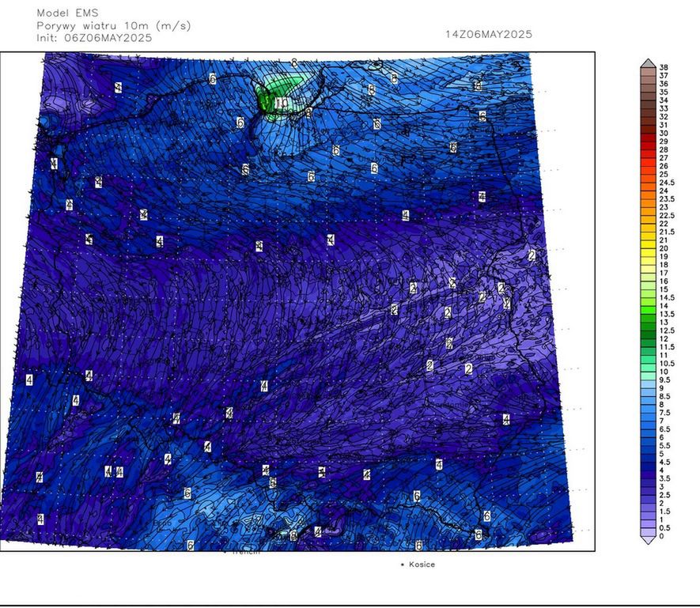The image size is (700, 608).
Task: Click the '38' value on the legend
Action: [664, 67]
